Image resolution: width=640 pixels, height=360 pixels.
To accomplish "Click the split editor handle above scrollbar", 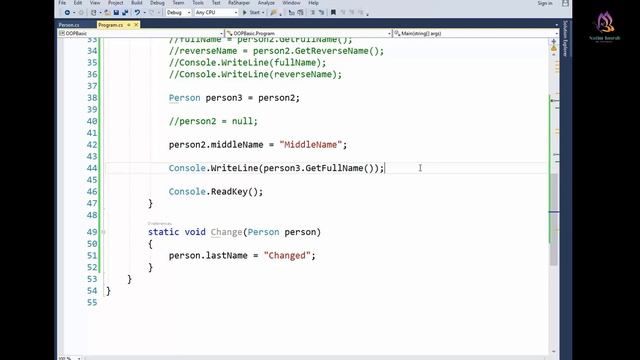I will click(x=554, y=41).
